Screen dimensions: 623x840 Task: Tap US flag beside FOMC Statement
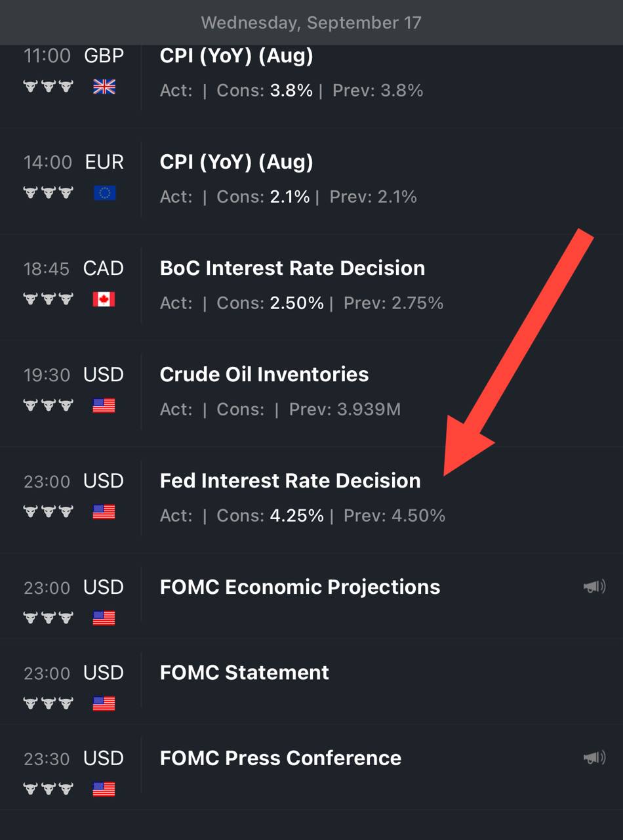click(x=104, y=703)
